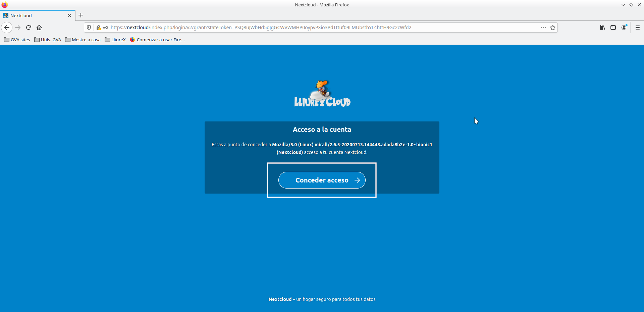Screen dimensions: 644x312
Task: Focus the URL address bar
Action: (302, 28)
